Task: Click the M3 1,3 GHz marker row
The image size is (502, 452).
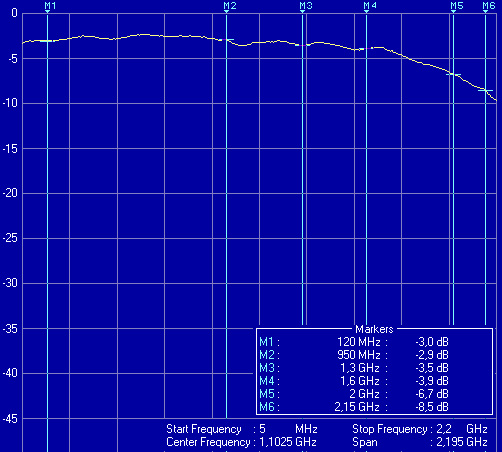Action: 354,368
